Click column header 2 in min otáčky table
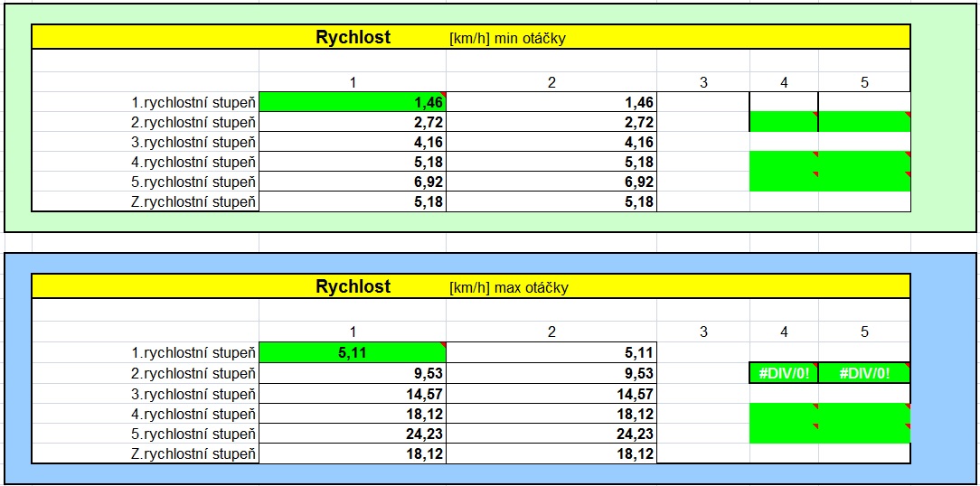Image resolution: width=980 pixels, height=486 pixels. [x=551, y=82]
